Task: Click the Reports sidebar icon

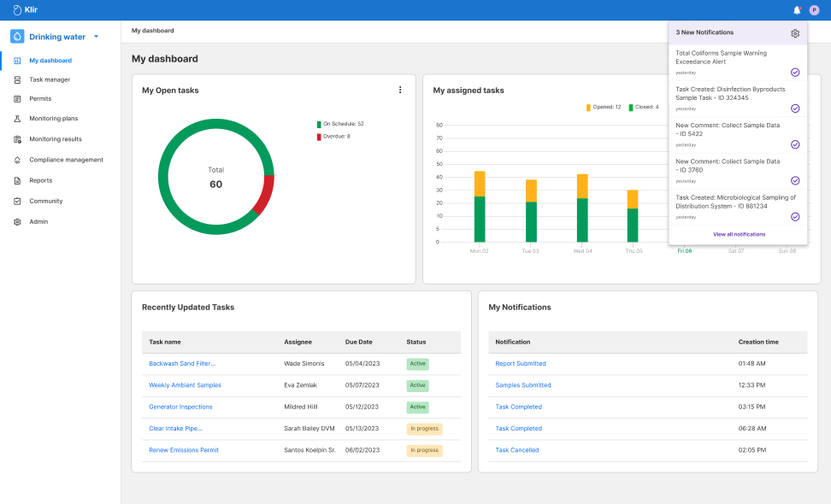Action: coord(17,180)
